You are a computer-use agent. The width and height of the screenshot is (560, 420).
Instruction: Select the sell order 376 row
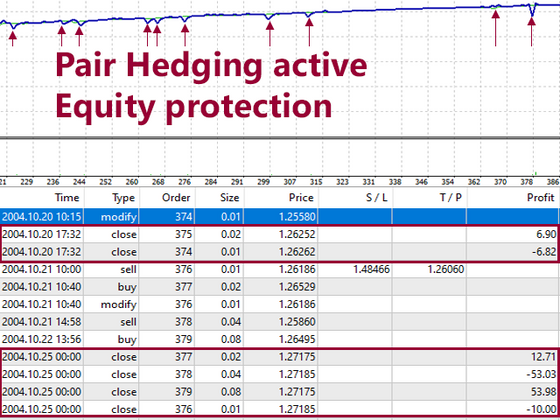pyautogui.click(x=279, y=269)
